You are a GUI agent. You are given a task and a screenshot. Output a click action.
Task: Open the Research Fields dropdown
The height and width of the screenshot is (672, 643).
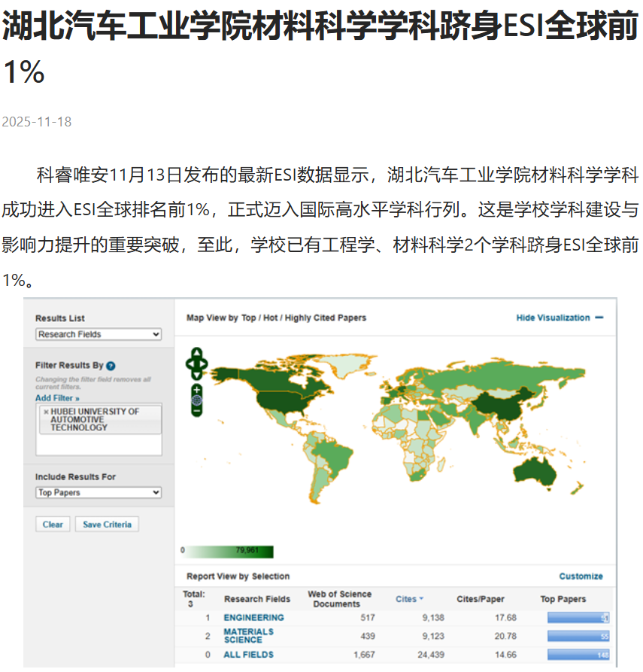point(99,334)
